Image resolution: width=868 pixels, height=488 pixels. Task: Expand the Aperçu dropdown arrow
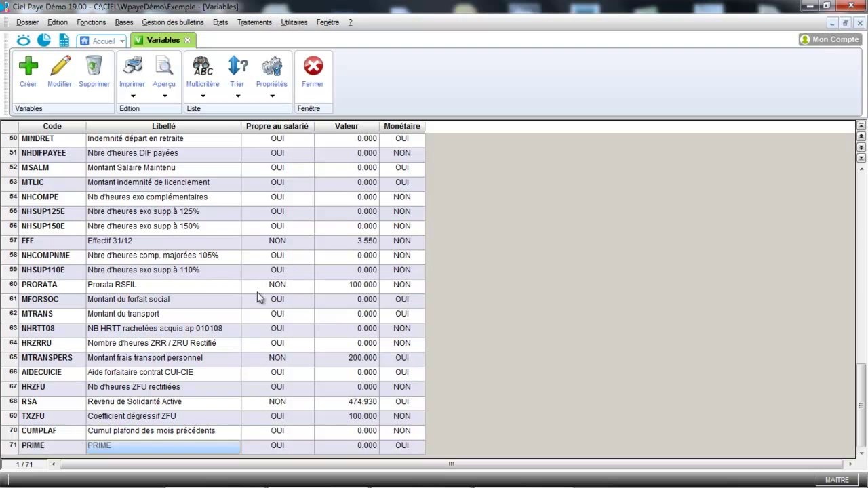click(164, 96)
